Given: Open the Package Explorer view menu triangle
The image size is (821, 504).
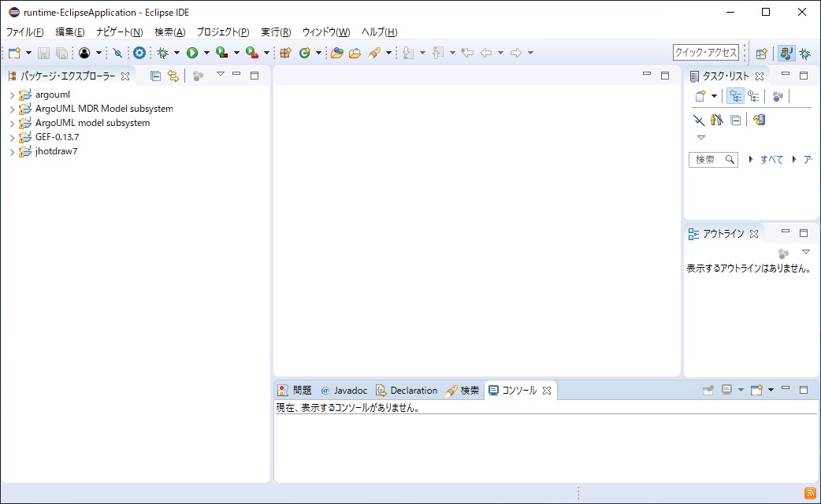Looking at the screenshot, I should (221, 74).
